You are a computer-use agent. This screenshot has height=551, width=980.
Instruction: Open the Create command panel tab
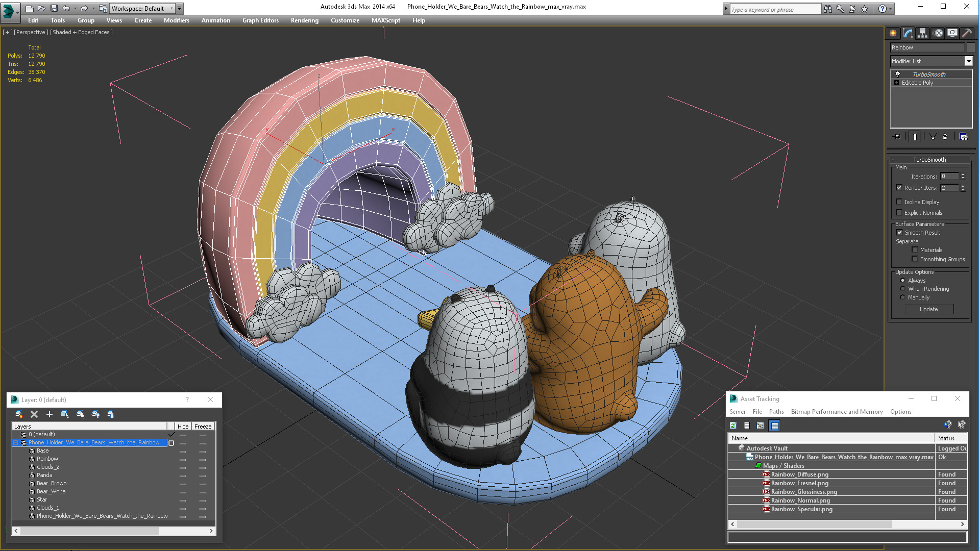[893, 33]
